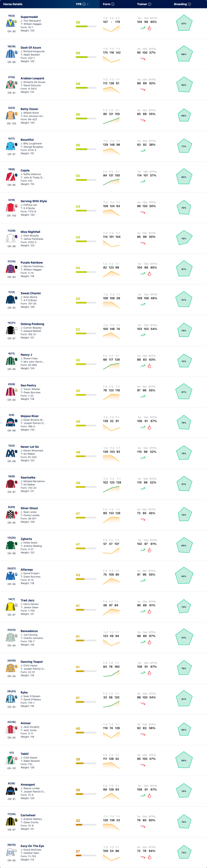The height and width of the screenshot is (868, 207).
Task: Select the Horse Details column header
Action: 13,4
